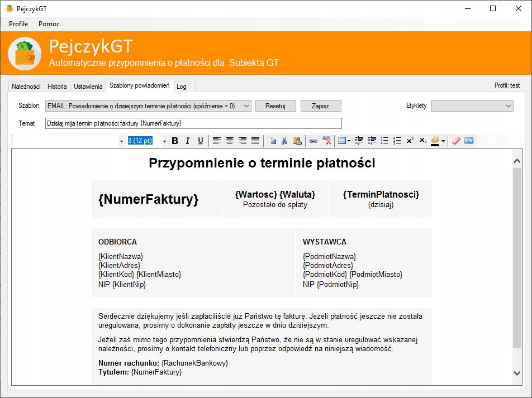Center align the text

229,141
